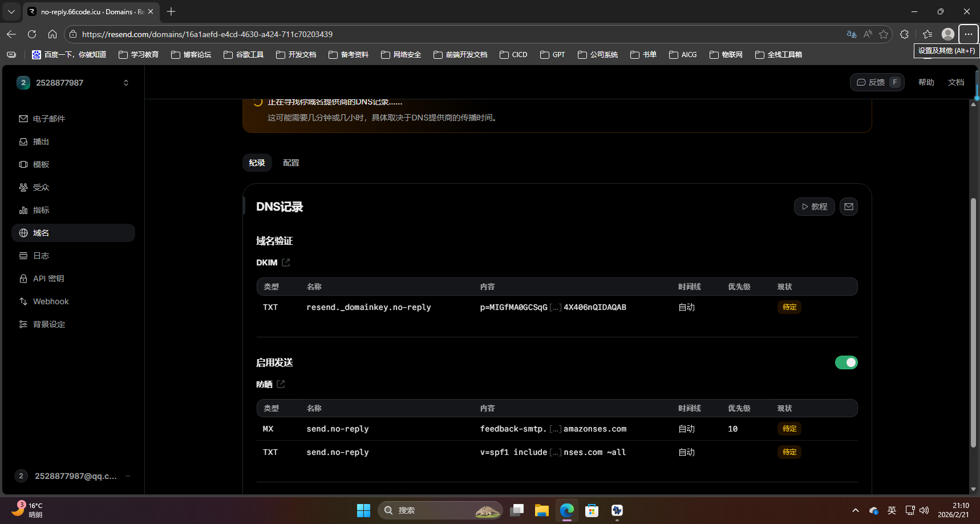Copy the resend._domainkey.no-reply name value
980x524 pixels.
[x=368, y=307]
